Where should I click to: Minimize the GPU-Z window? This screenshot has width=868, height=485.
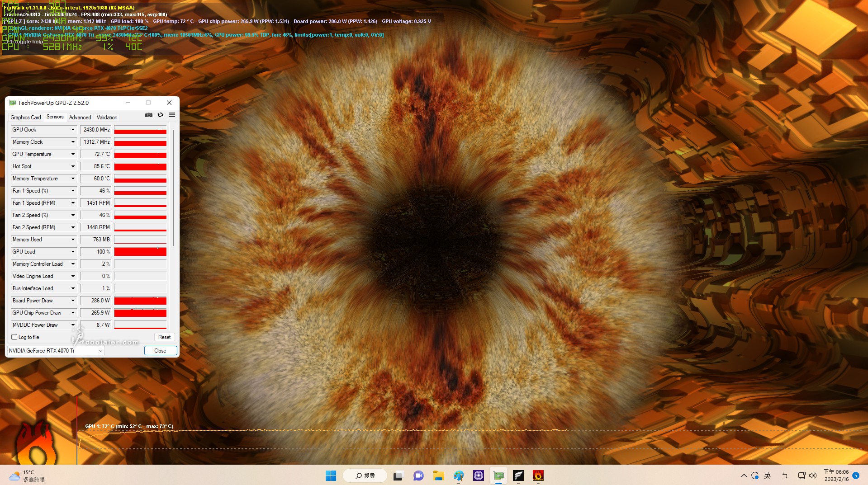click(128, 103)
